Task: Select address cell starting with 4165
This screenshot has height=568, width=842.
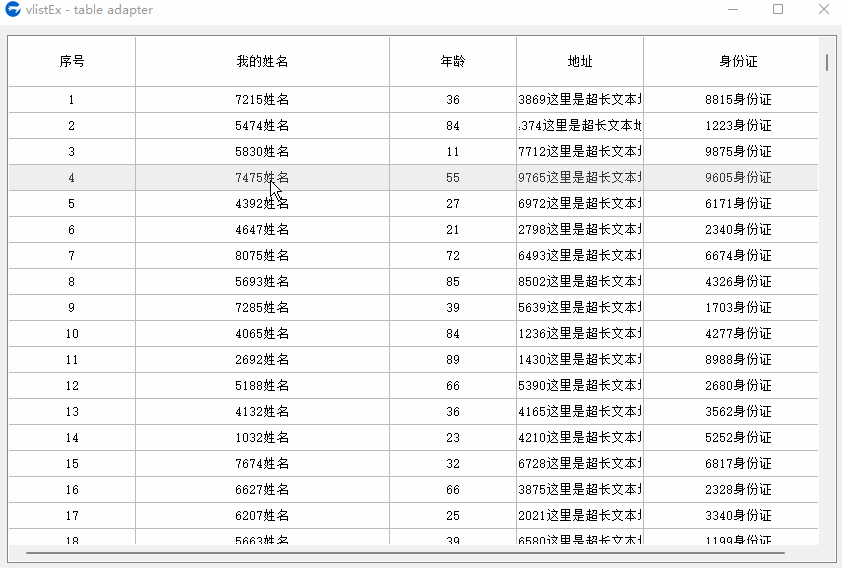Action: click(x=580, y=412)
